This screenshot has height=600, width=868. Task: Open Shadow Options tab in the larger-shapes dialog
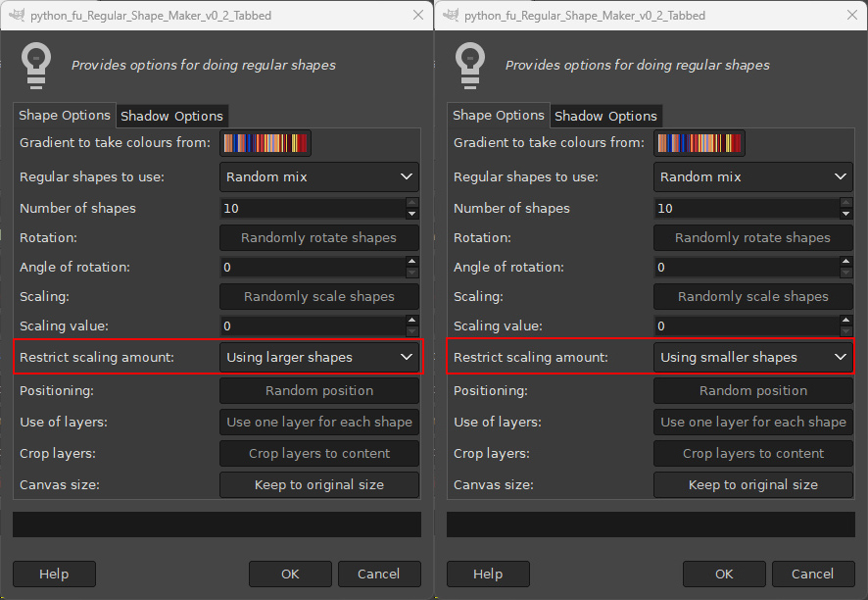pos(171,116)
